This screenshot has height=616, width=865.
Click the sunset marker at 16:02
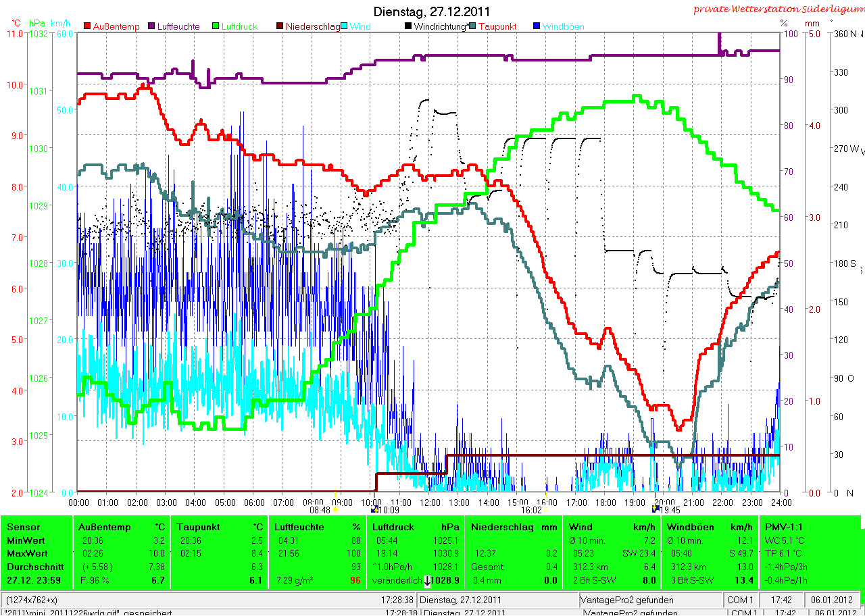[x=546, y=509]
